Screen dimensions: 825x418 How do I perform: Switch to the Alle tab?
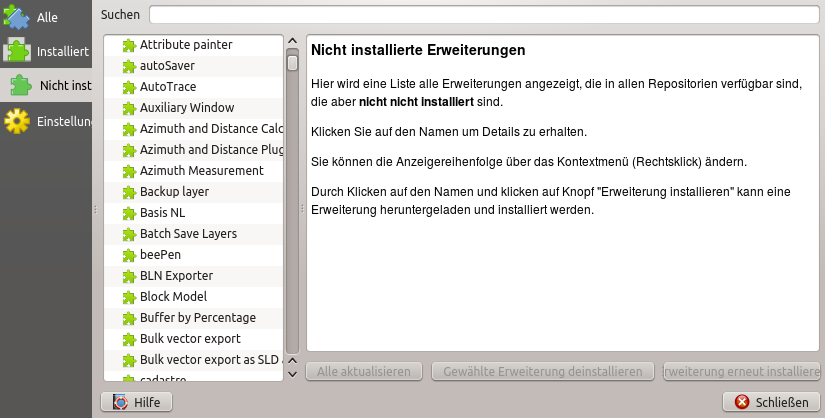(47, 17)
